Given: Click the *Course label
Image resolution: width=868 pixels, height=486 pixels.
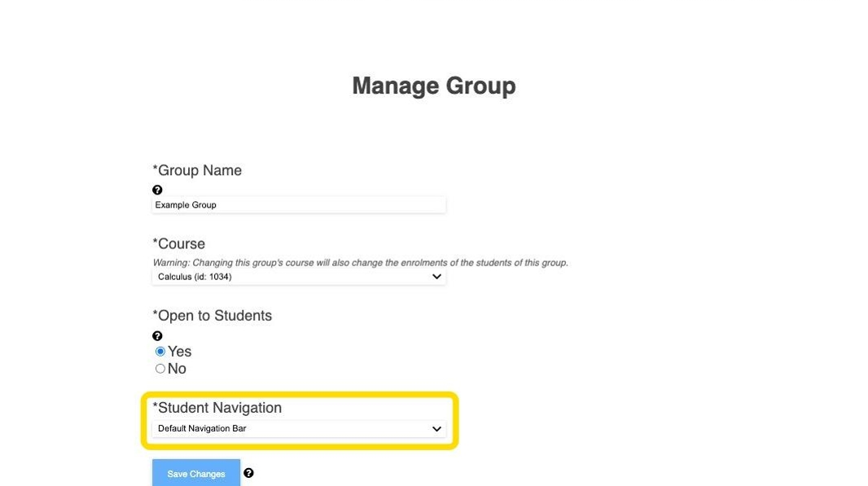Looking at the screenshot, I should (179, 244).
